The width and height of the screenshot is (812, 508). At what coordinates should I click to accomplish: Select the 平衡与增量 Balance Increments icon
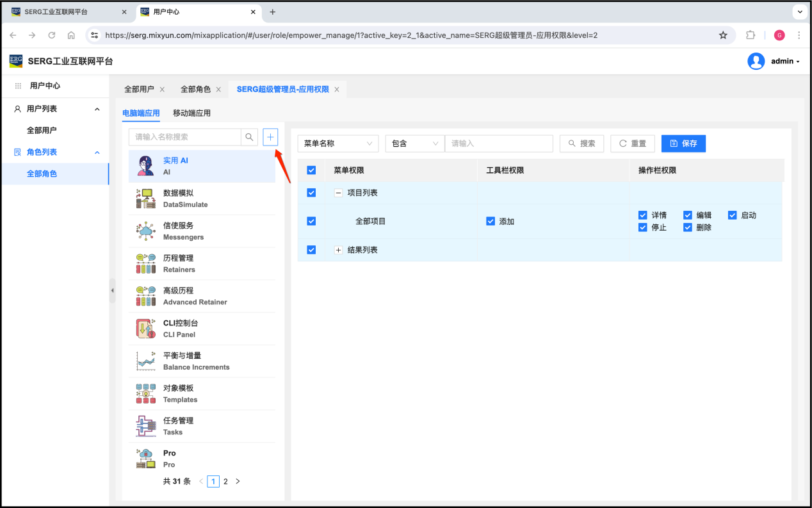click(145, 361)
